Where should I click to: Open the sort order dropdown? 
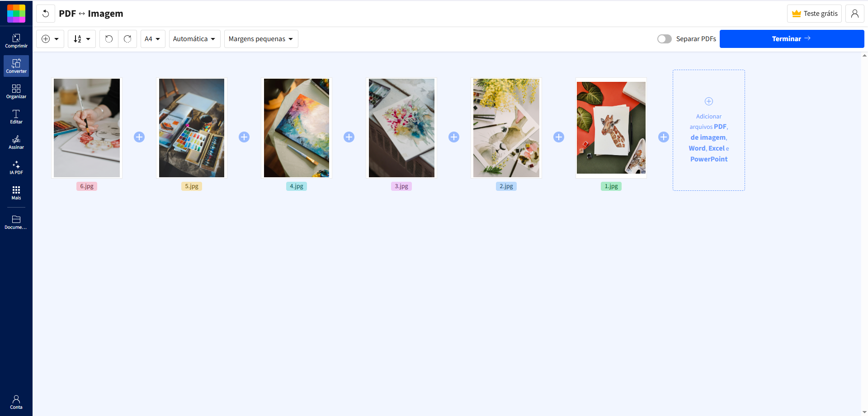pyautogui.click(x=82, y=39)
